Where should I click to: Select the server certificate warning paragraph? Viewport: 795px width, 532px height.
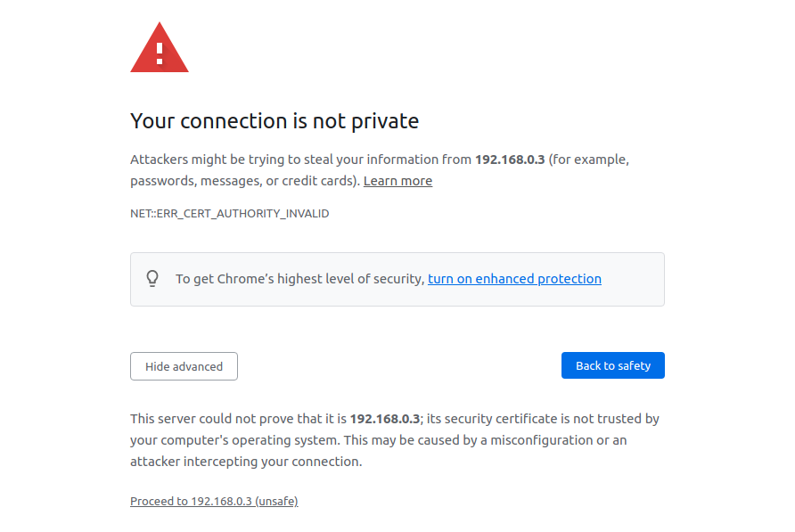point(395,439)
